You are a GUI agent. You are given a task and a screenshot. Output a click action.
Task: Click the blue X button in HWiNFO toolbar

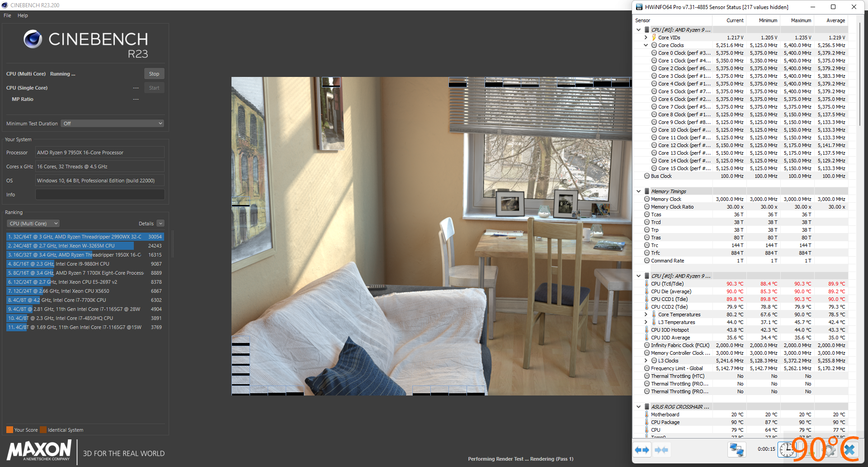tap(849, 450)
